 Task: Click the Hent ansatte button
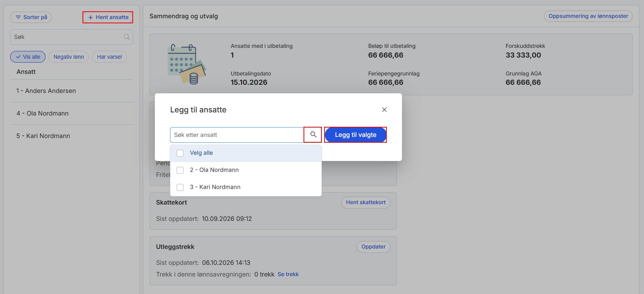[108, 17]
